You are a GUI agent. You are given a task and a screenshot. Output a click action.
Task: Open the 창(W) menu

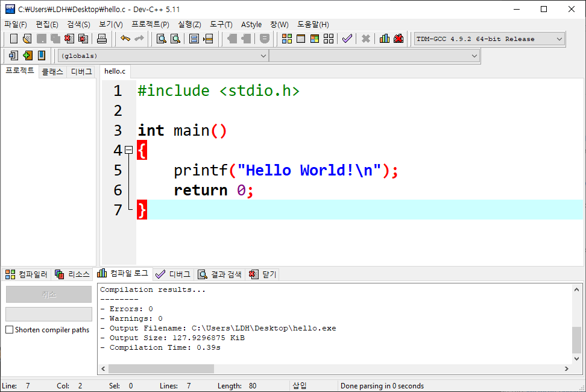point(279,24)
